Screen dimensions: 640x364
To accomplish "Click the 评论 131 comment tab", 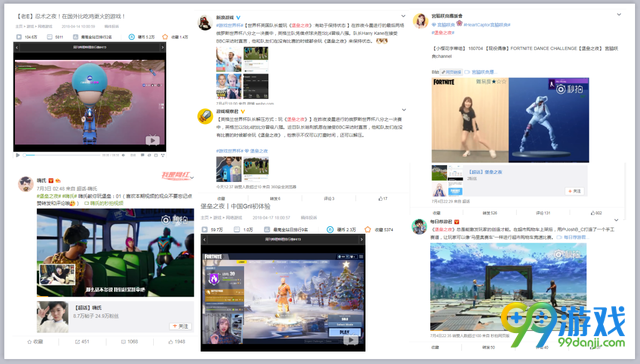I will [542, 213].
